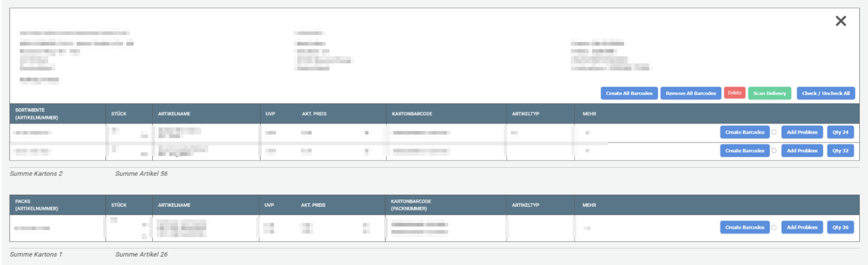Add Problem to the Packs Qty 26 row
The height and width of the screenshot is (265, 868).
802,227
